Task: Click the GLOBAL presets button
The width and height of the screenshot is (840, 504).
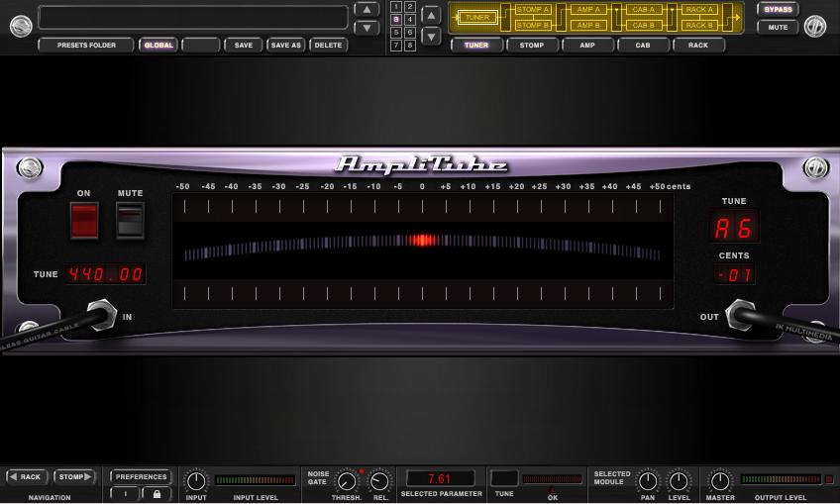Action: tap(158, 45)
